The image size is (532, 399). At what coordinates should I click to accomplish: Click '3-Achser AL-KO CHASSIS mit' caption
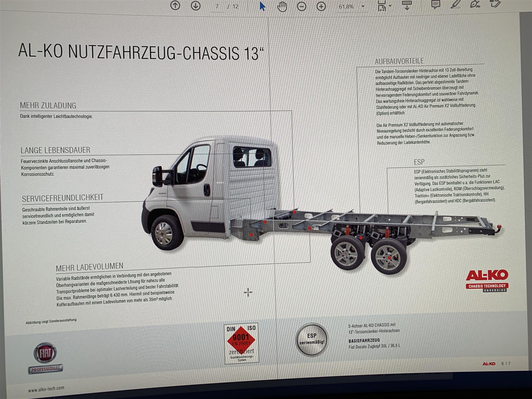click(x=371, y=325)
